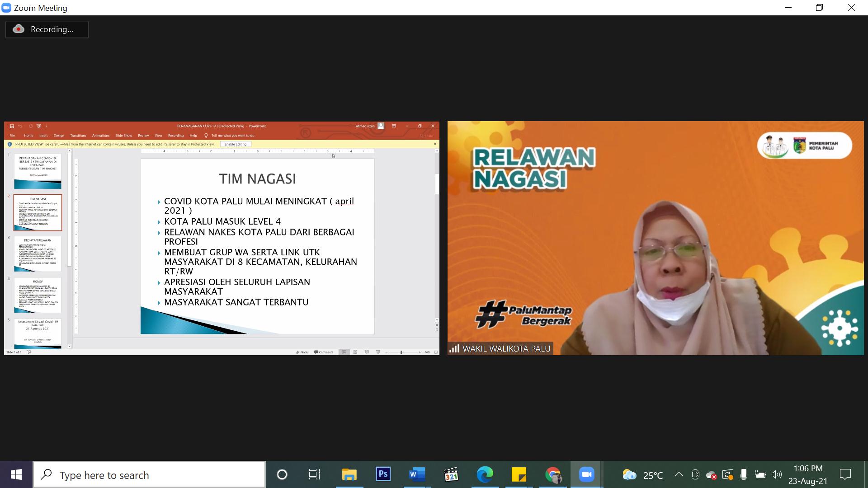
Task: Click bullet text MASYARAKAT SANGAT TERBANTU
Action: [x=236, y=302]
